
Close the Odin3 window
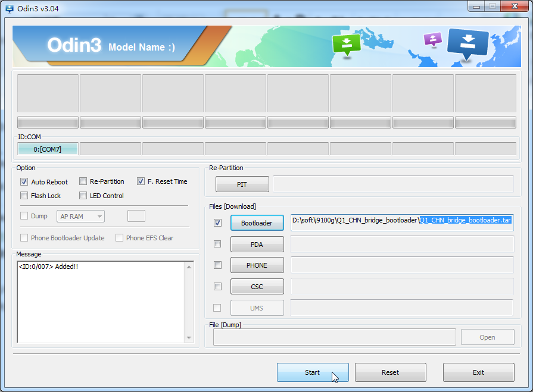[x=515, y=6]
